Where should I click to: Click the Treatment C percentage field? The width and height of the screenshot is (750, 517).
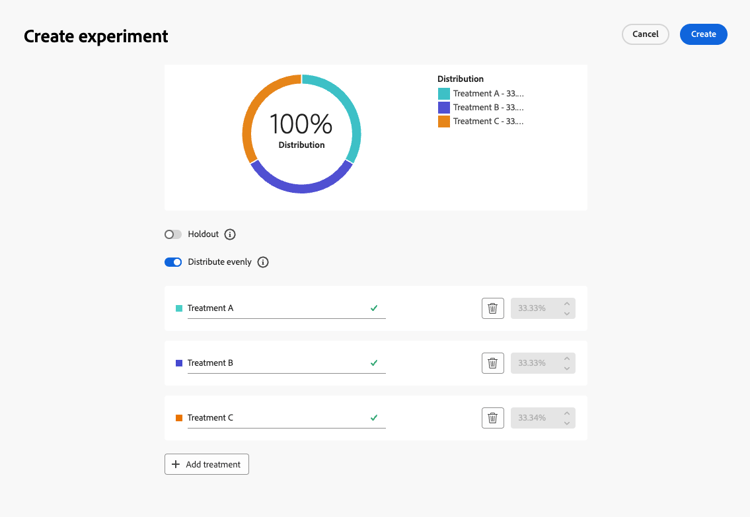point(535,418)
